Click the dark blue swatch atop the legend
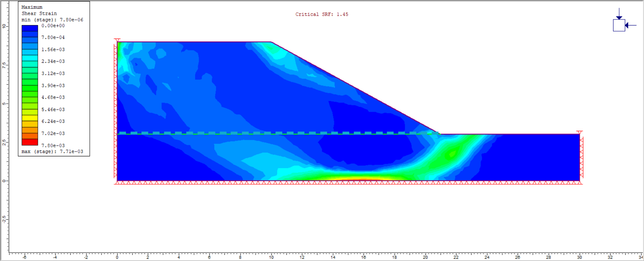The width and height of the screenshot is (644, 261). pyautogui.click(x=29, y=29)
